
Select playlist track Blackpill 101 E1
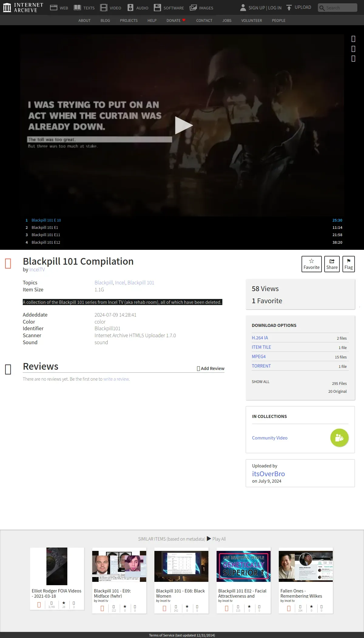click(184, 227)
